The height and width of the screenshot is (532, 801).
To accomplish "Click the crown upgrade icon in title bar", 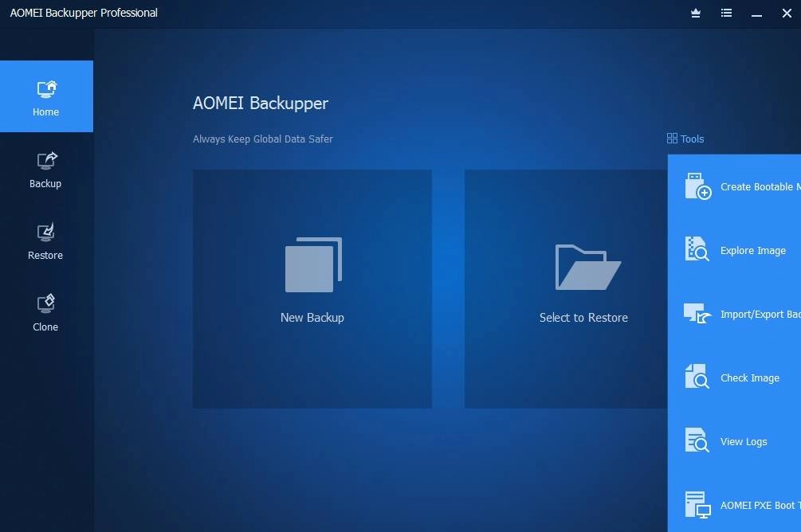I will click(696, 14).
